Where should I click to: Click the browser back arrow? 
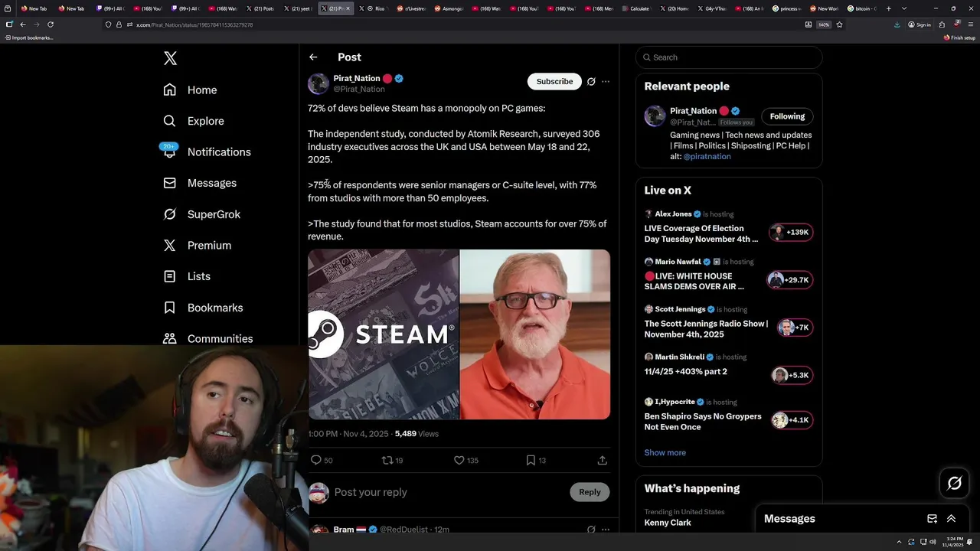click(23, 24)
